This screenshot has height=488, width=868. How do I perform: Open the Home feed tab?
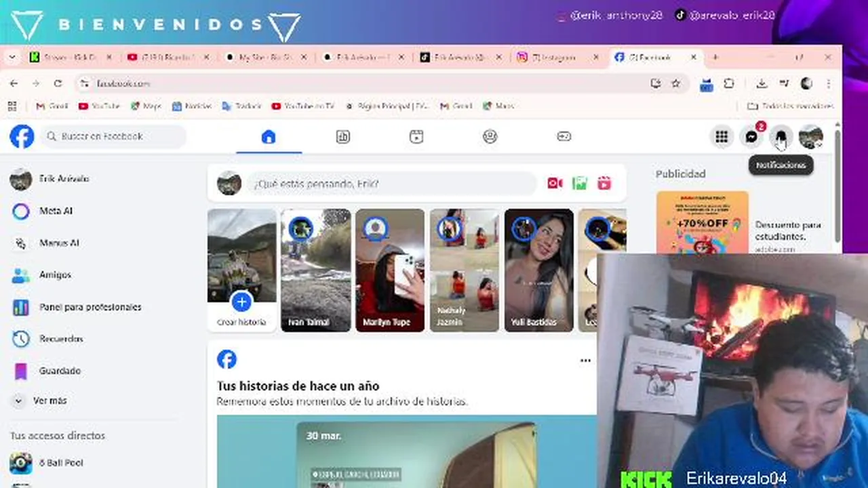pyautogui.click(x=269, y=137)
